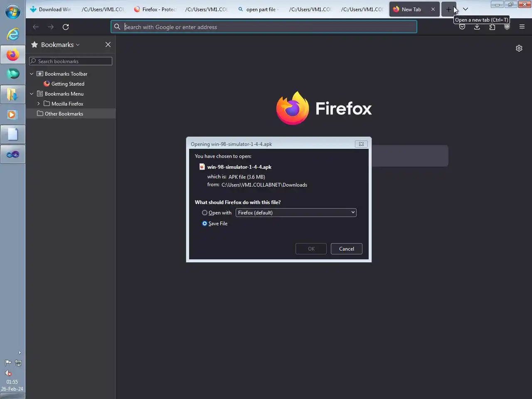
Task: Click the new tab page search box
Action: click(x=409, y=156)
